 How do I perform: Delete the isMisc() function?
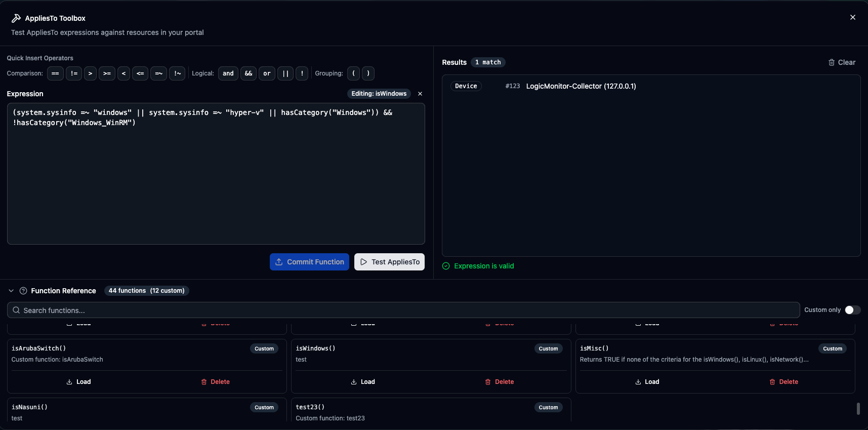tap(784, 382)
